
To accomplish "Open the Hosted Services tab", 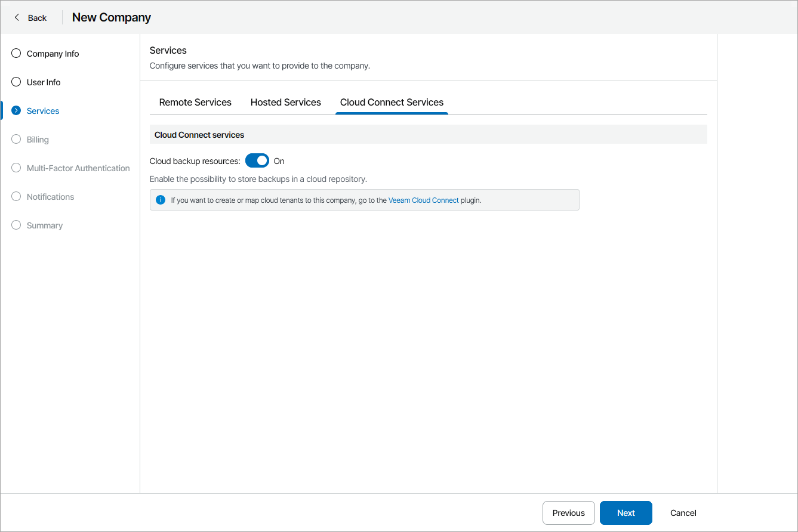I will 285,103.
